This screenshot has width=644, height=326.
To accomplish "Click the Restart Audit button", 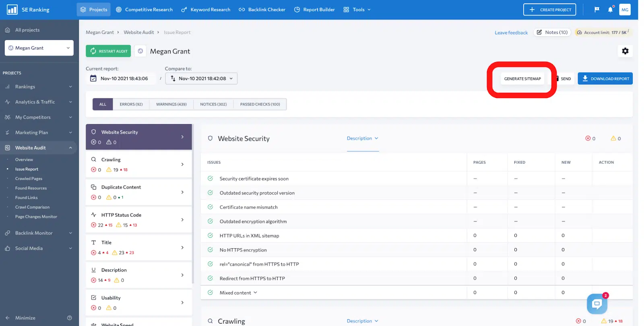I will pos(108,51).
